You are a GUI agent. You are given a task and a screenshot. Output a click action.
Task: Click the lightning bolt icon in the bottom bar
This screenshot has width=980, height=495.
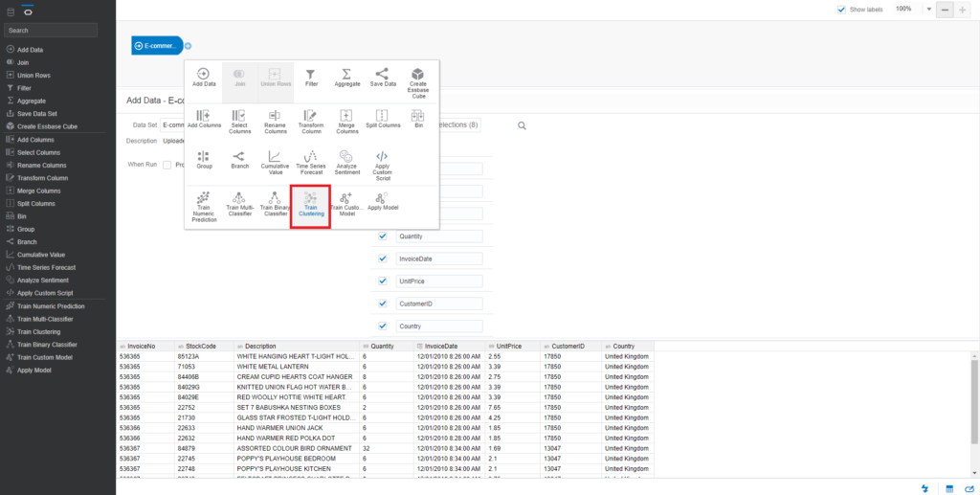(x=924, y=488)
